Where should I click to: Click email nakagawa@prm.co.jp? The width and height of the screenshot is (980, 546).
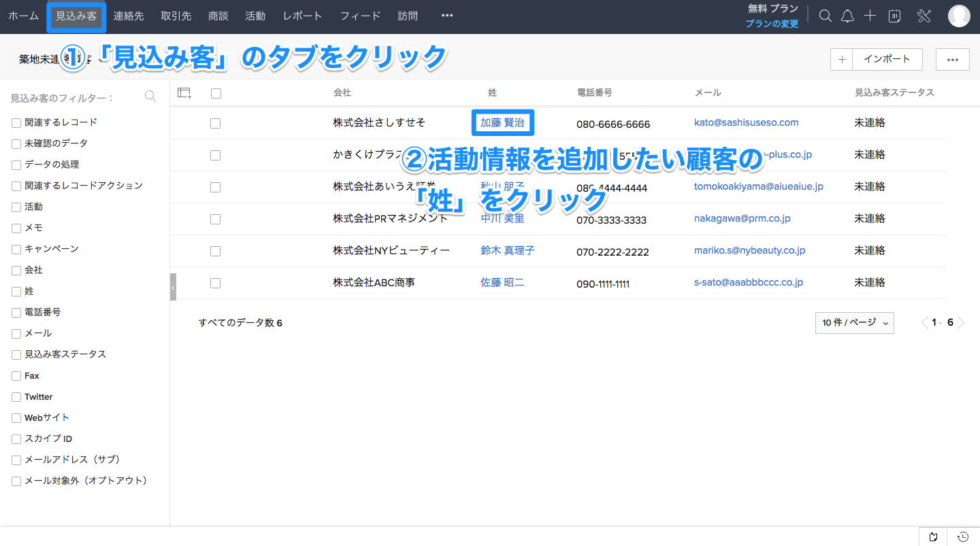(x=742, y=218)
